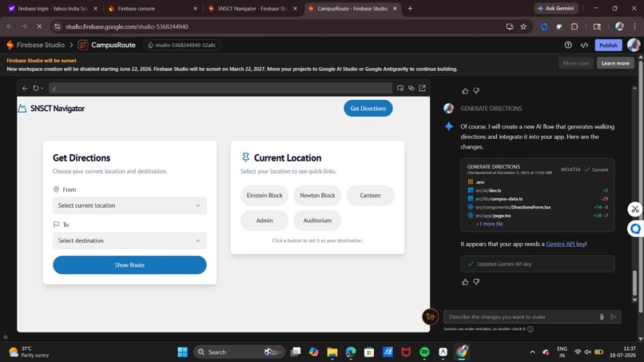The height and width of the screenshot is (362, 644).
Task: Open preview reload options arrow
Action: click(x=42, y=88)
